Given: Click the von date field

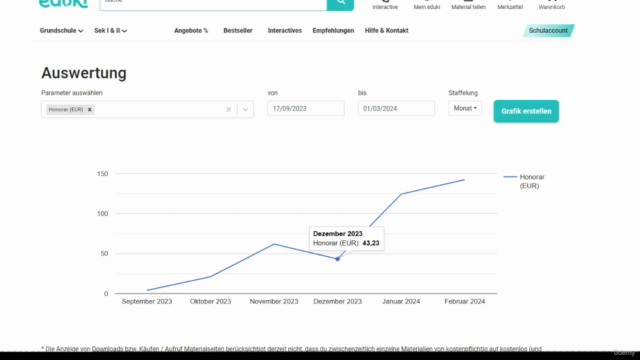Looking at the screenshot, I should (306, 109).
